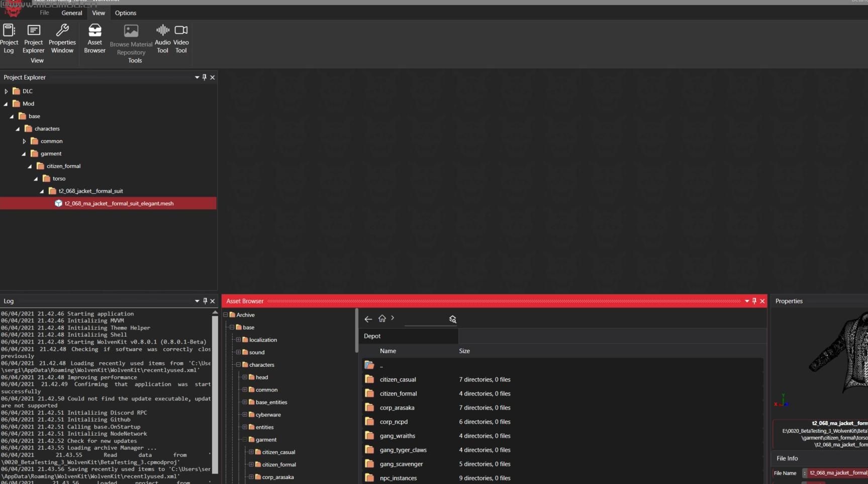Click '7 directories, 0 files' for corp_arasaka
This screenshot has width=868, height=484.
pyautogui.click(x=485, y=408)
